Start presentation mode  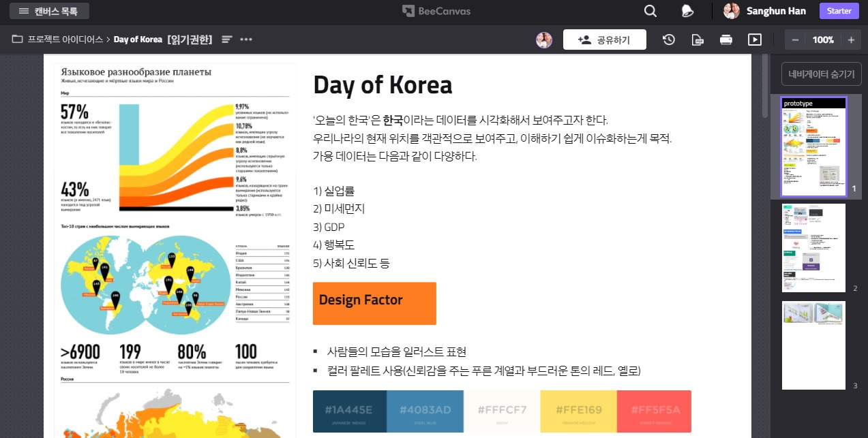coord(753,40)
